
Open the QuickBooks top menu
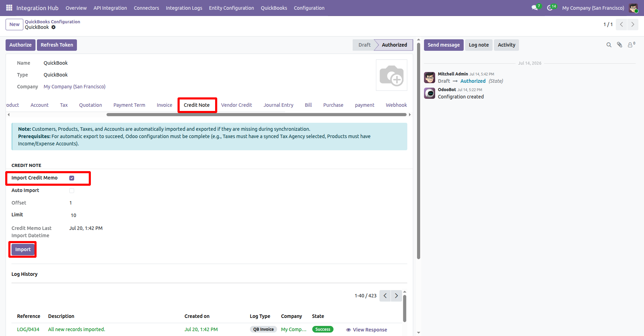(x=274, y=8)
